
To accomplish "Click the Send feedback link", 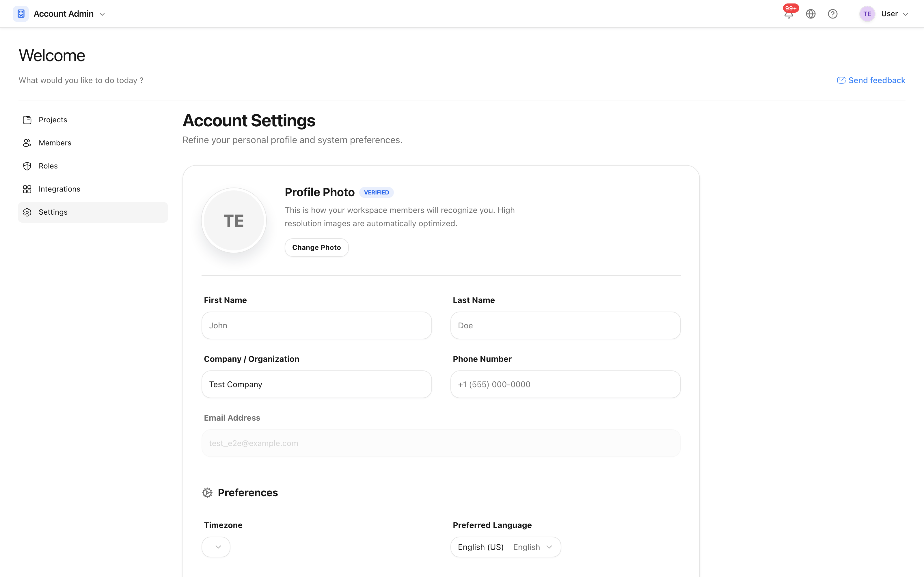I will click(871, 80).
